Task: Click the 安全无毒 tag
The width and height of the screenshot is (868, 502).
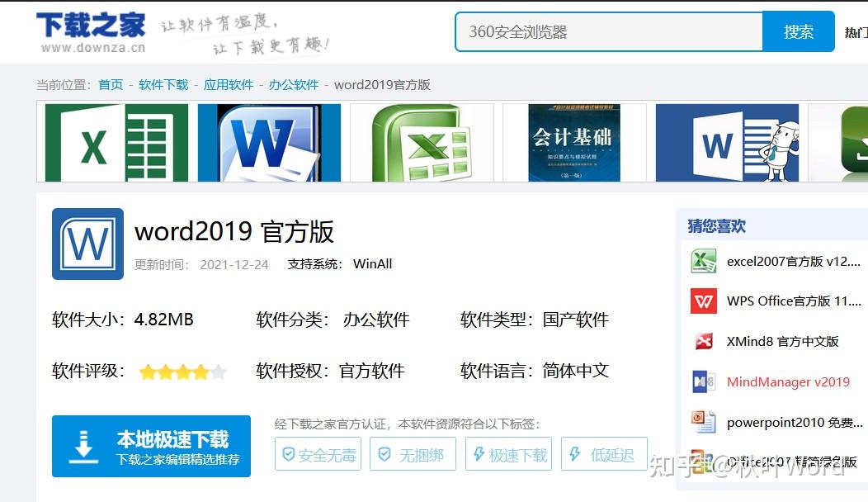Action: [318, 454]
